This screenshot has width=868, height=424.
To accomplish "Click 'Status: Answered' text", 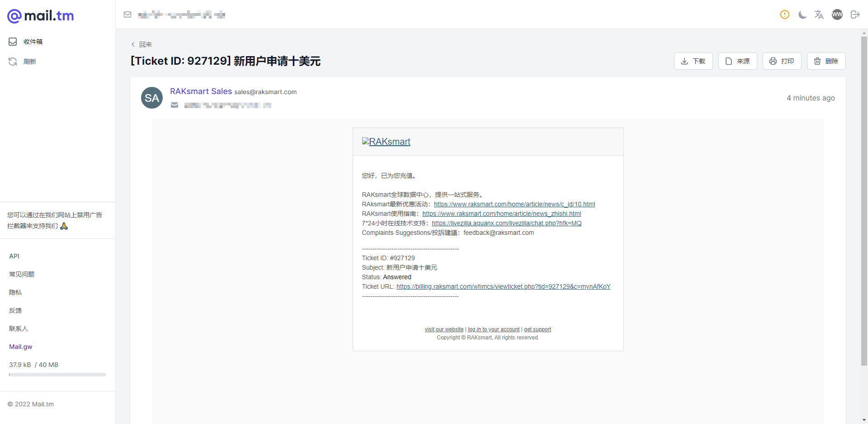I will point(387,277).
